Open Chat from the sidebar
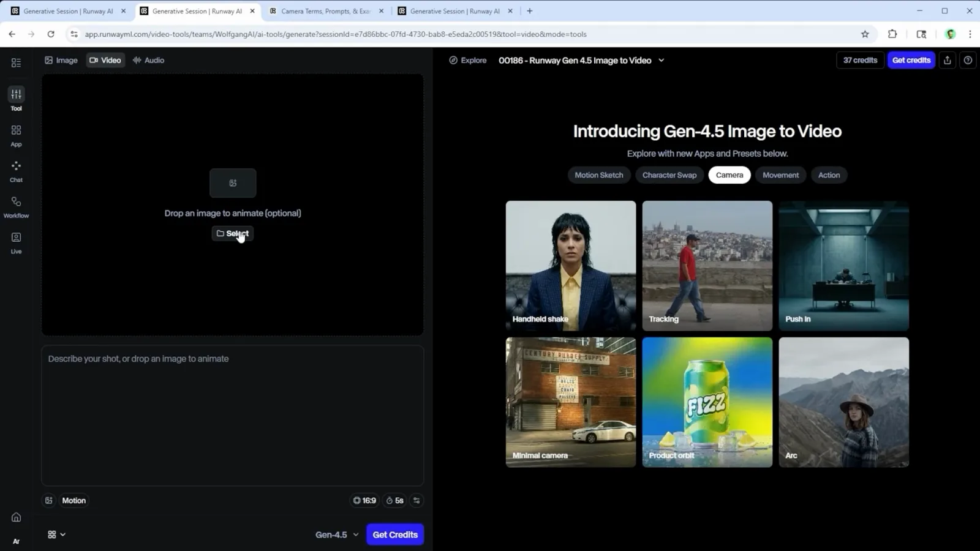Viewport: 980px width, 551px height. [x=16, y=171]
